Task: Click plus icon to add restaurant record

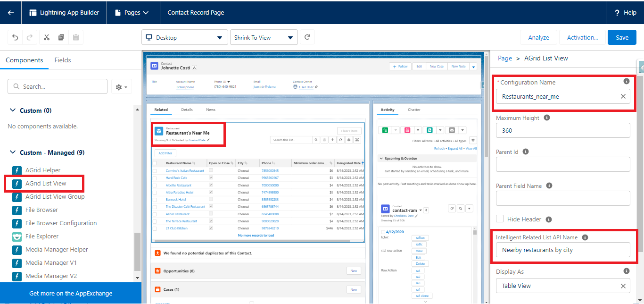Action: (332, 140)
